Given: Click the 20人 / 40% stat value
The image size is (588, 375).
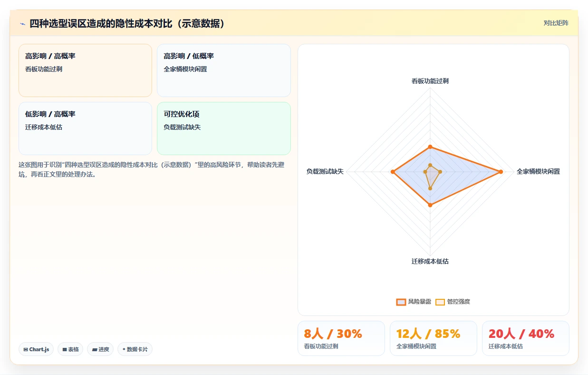Looking at the screenshot, I should pos(521,334).
